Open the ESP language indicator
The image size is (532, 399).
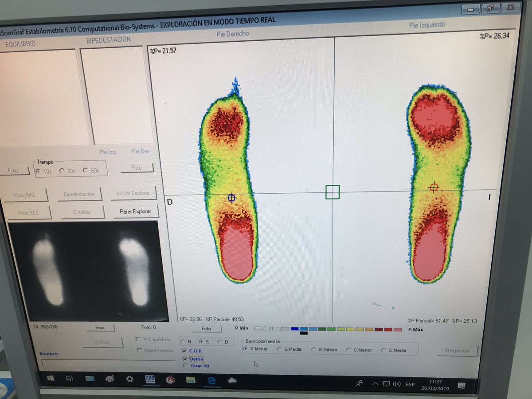(411, 384)
